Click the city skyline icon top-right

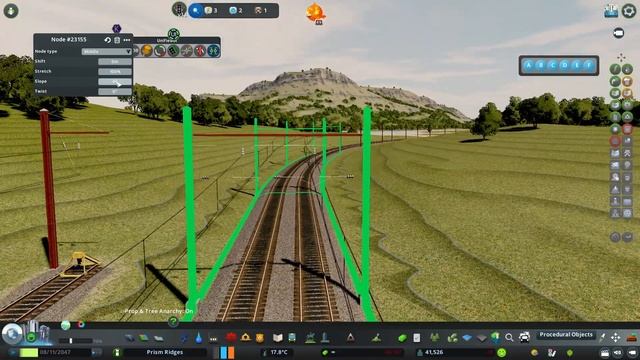click(611, 11)
